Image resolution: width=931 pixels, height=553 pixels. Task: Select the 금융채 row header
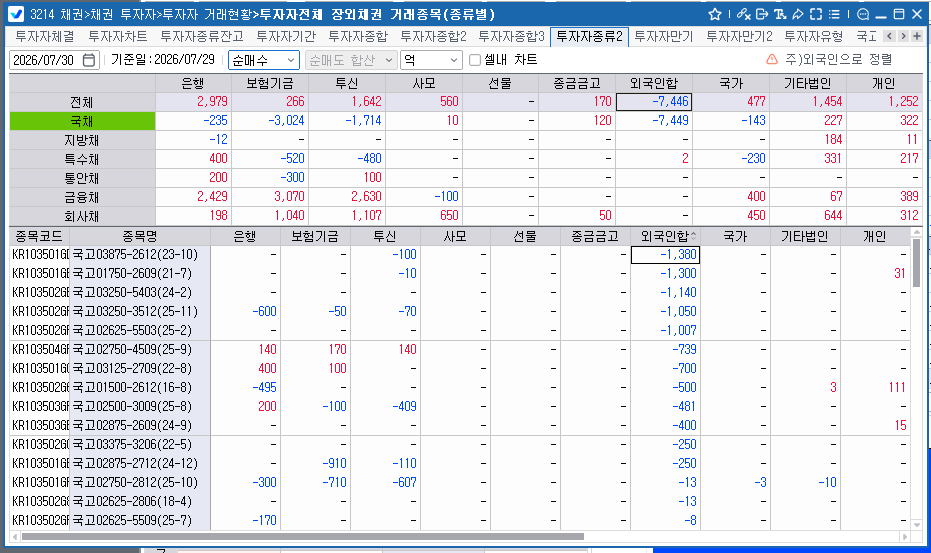(82, 197)
